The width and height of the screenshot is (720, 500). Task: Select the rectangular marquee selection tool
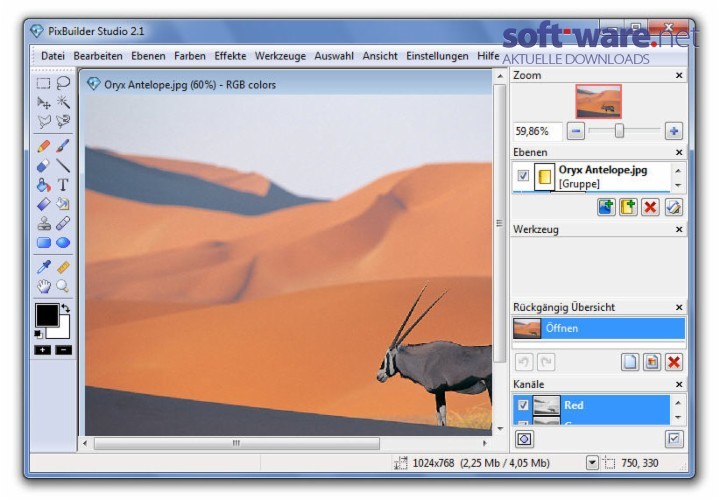coord(43,83)
